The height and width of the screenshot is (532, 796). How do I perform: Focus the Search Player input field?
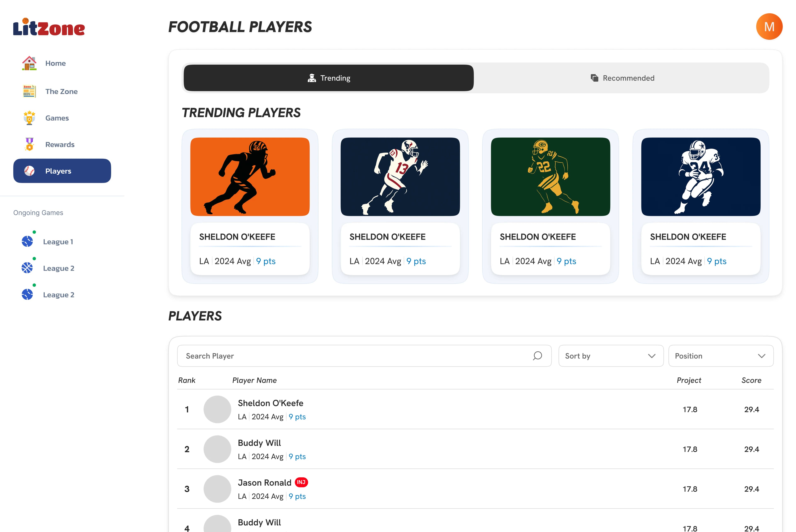pyautogui.click(x=364, y=355)
